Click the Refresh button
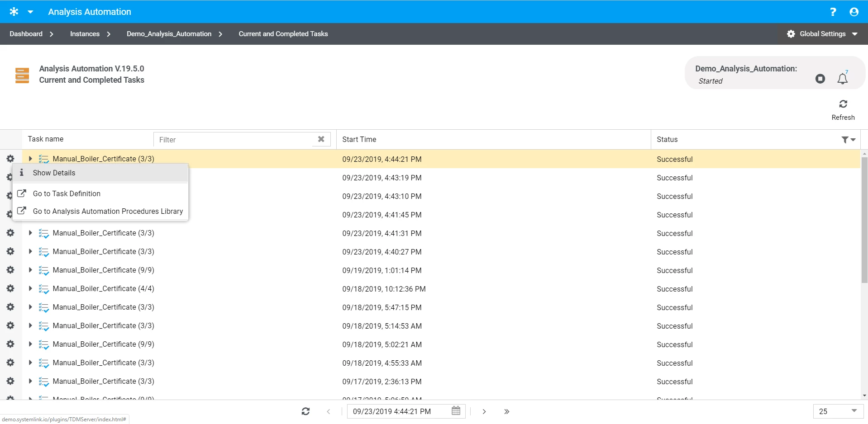 coord(843,110)
